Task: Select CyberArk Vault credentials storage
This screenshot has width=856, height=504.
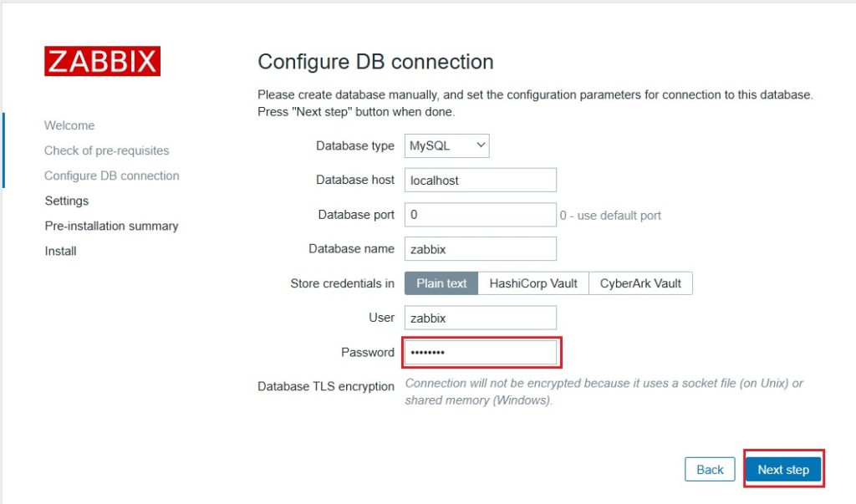Action: pos(640,283)
